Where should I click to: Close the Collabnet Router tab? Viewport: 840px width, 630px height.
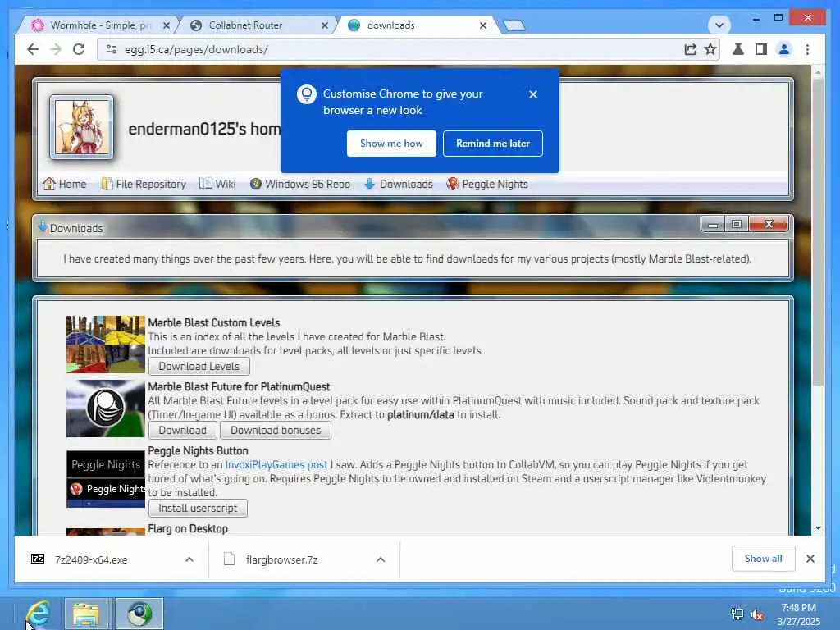coord(325,25)
